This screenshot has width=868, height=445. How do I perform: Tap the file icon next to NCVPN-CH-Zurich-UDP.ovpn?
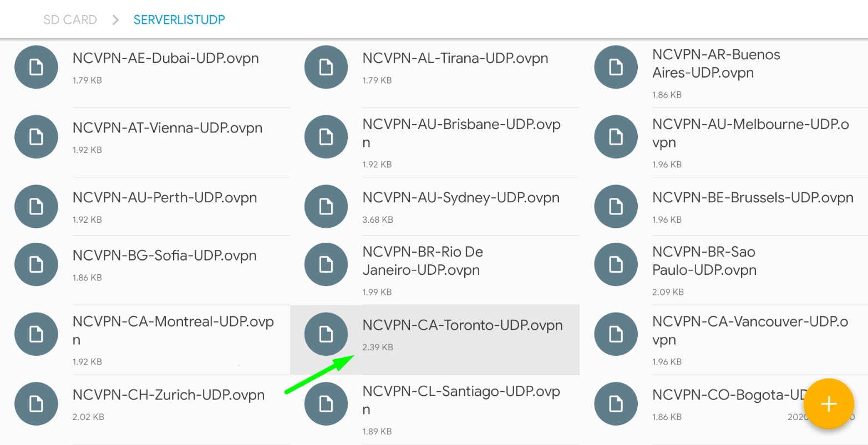36,404
